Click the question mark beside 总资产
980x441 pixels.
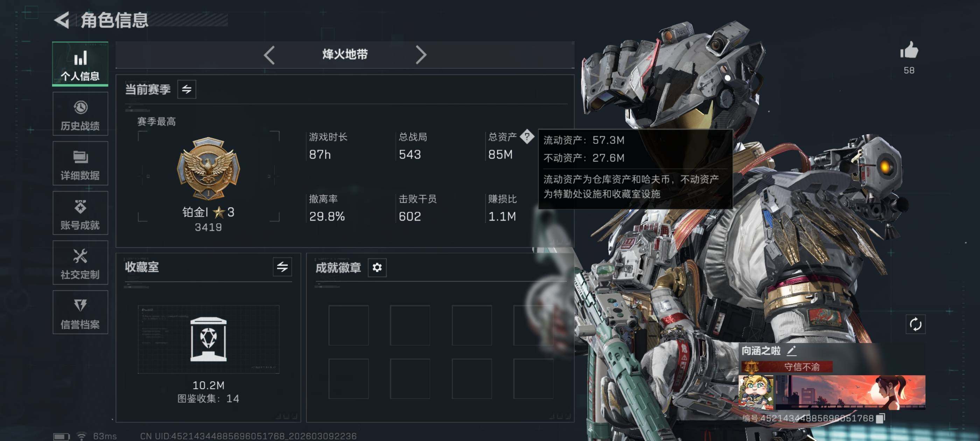527,136
